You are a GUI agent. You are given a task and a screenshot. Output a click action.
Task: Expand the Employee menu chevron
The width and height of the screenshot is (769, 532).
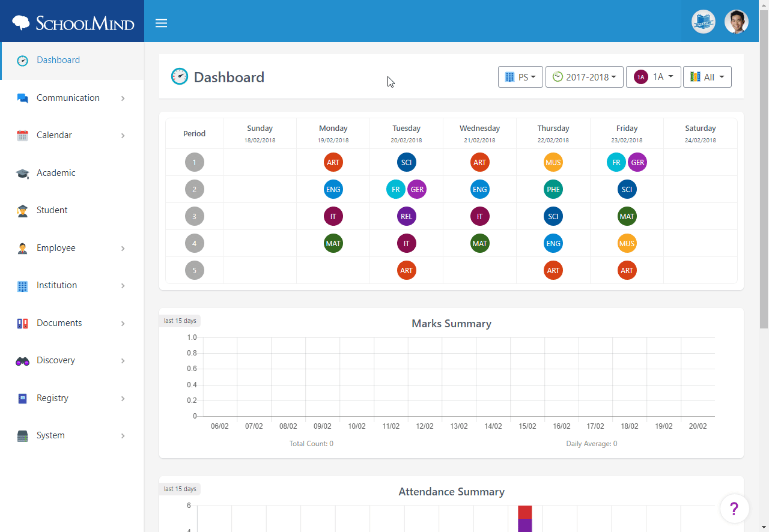(x=123, y=249)
